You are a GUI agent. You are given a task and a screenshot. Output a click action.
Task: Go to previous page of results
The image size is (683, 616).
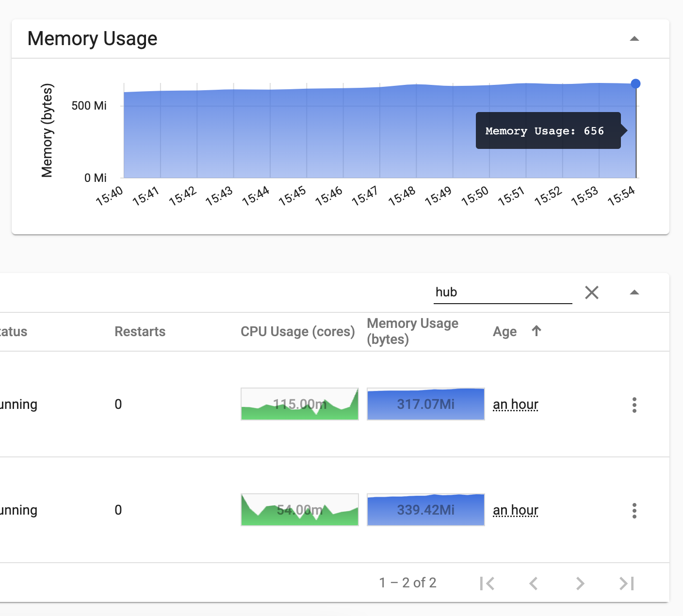[533, 583]
